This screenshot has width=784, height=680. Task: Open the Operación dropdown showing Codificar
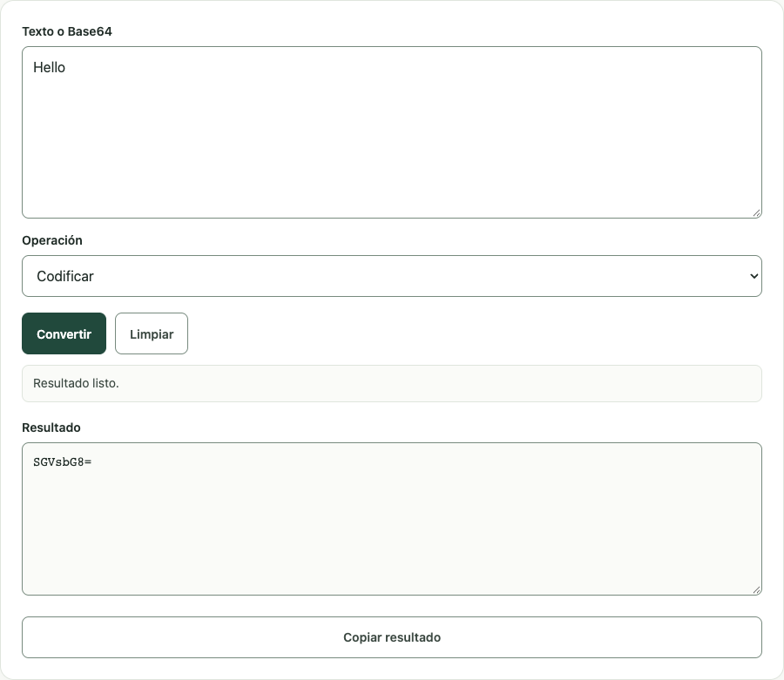click(x=392, y=276)
